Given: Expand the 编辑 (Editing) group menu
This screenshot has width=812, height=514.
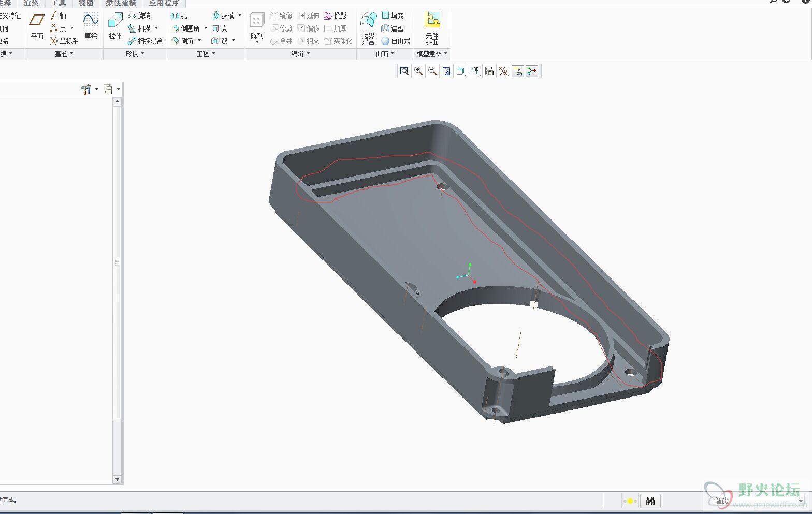Looking at the screenshot, I should 300,54.
